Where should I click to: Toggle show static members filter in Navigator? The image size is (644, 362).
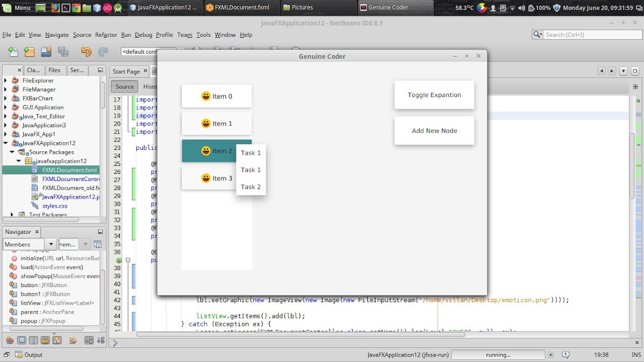pos(33,340)
